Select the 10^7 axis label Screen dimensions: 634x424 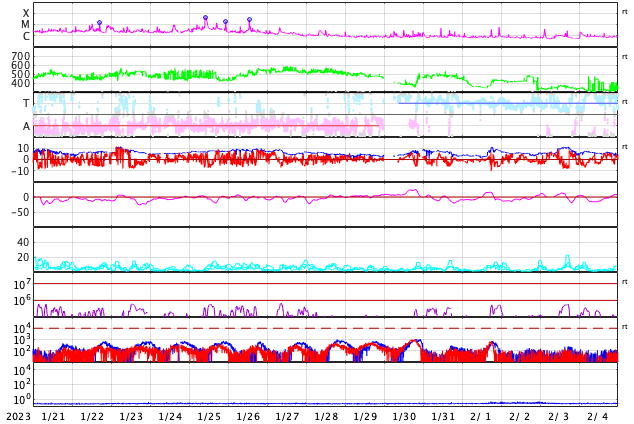click(22, 284)
